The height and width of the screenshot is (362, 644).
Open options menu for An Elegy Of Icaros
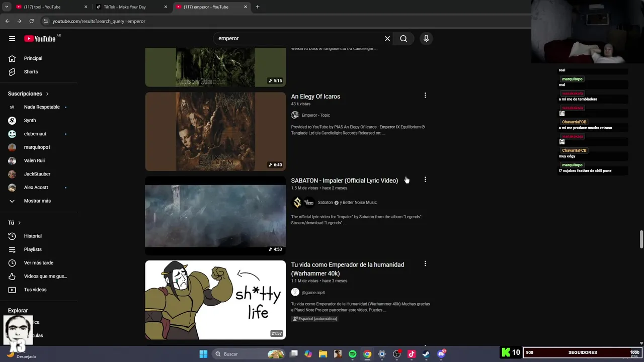point(425,96)
